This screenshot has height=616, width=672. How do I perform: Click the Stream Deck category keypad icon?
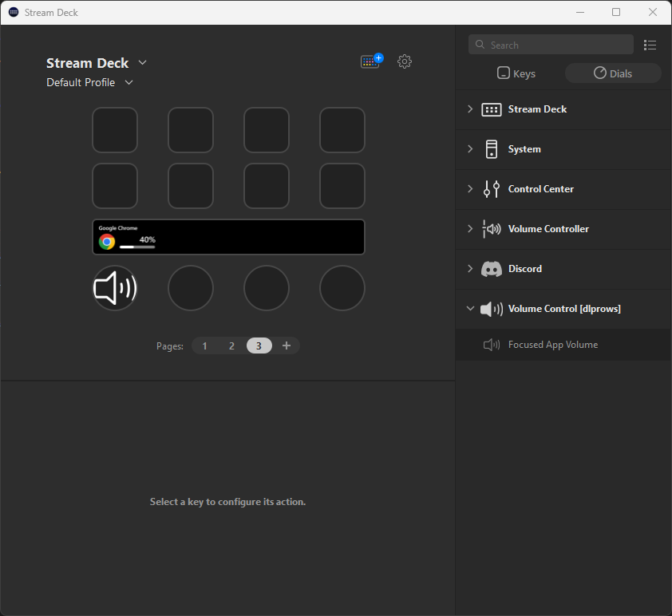click(x=491, y=109)
